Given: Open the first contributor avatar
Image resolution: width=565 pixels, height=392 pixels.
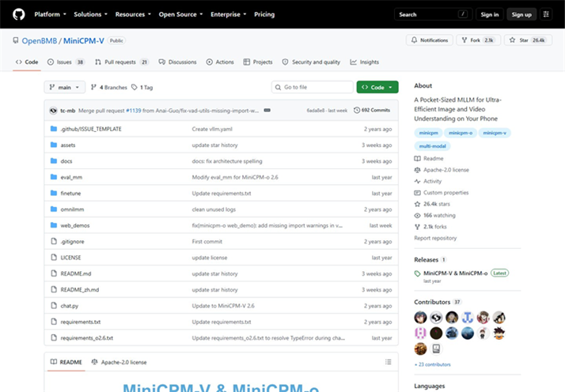Looking at the screenshot, I should pyautogui.click(x=420, y=318).
